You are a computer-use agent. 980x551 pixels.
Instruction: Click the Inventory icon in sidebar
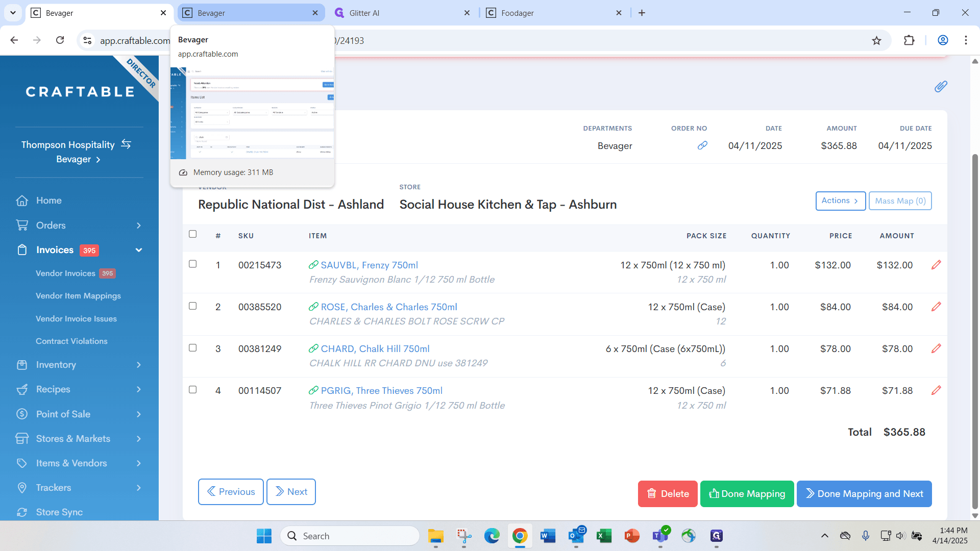(22, 365)
